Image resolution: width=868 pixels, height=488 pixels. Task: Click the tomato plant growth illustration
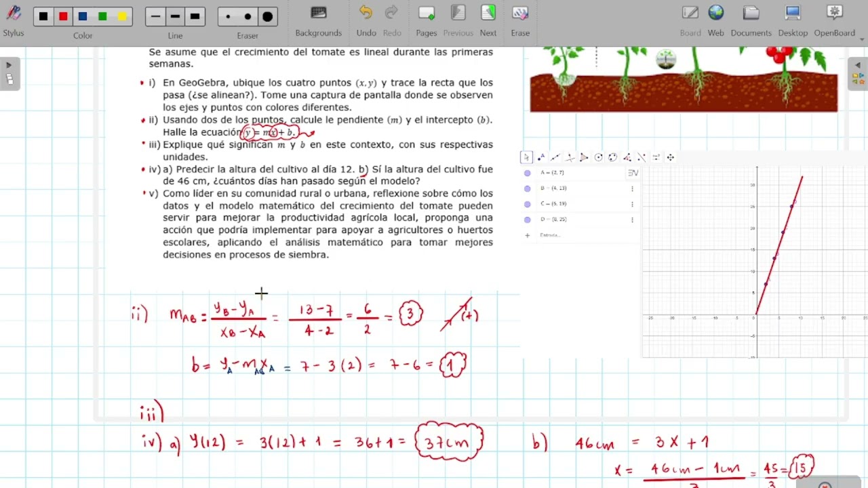coord(684,79)
